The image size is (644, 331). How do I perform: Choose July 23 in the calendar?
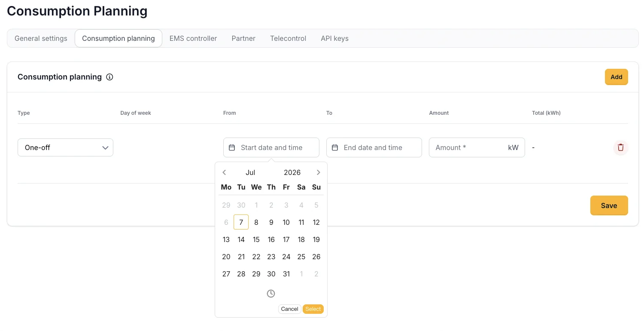[x=271, y=257]
